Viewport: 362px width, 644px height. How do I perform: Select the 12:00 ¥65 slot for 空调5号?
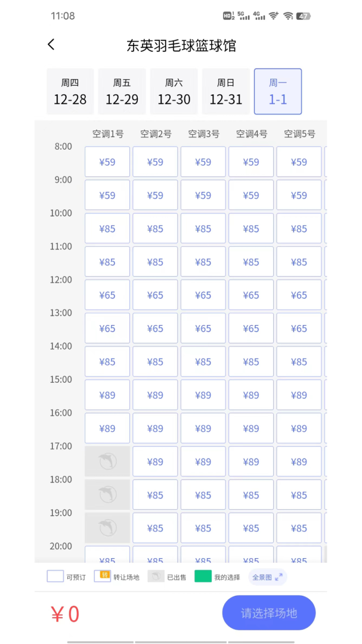point(299,295)
